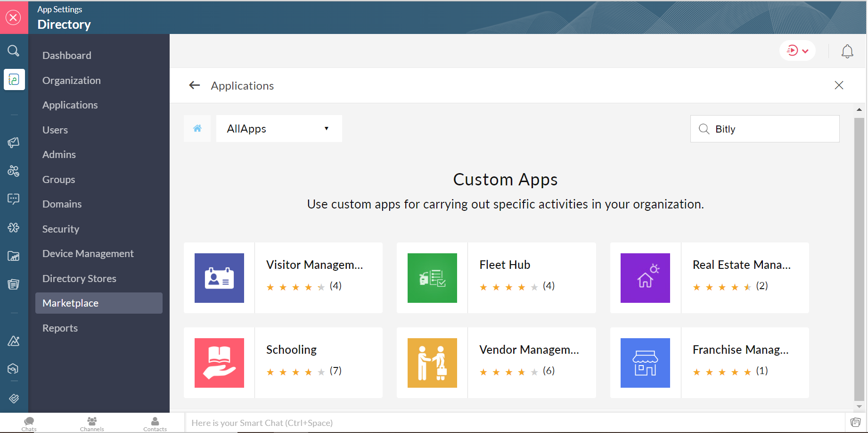Switch to the Channels tab at bottom
This screenshot has width=868, height=433.
(92, 423)
